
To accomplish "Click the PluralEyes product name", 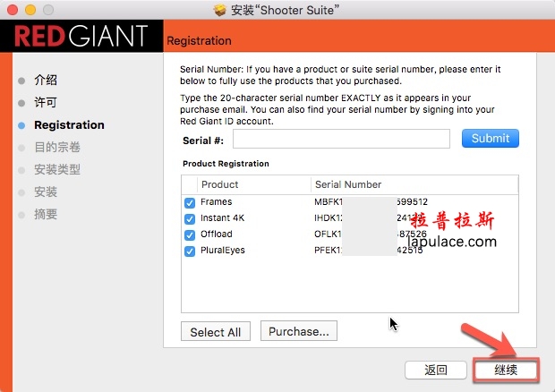I will tap(223, 250).
